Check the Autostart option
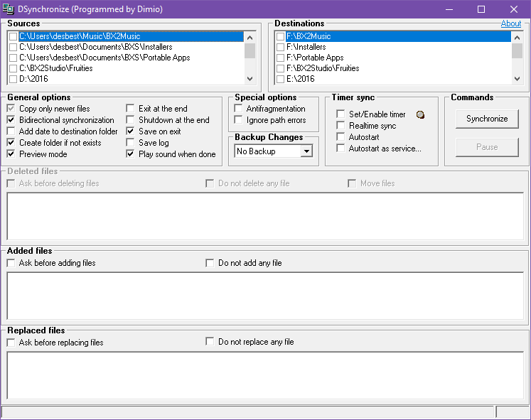Image resolution: width=531 pixels, height=420 pixels. click(x=340, y=136)
